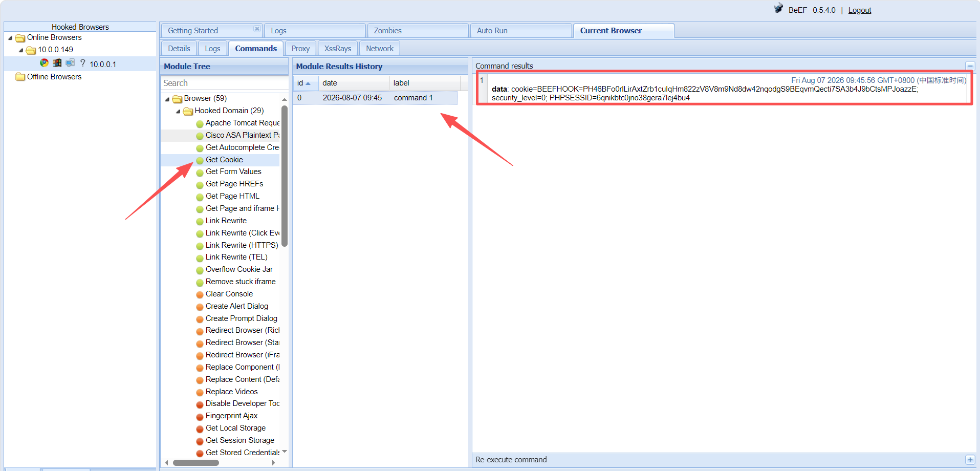
Task: Click the Offline Browsers folder icon
Action: click(x=20, y=77)
